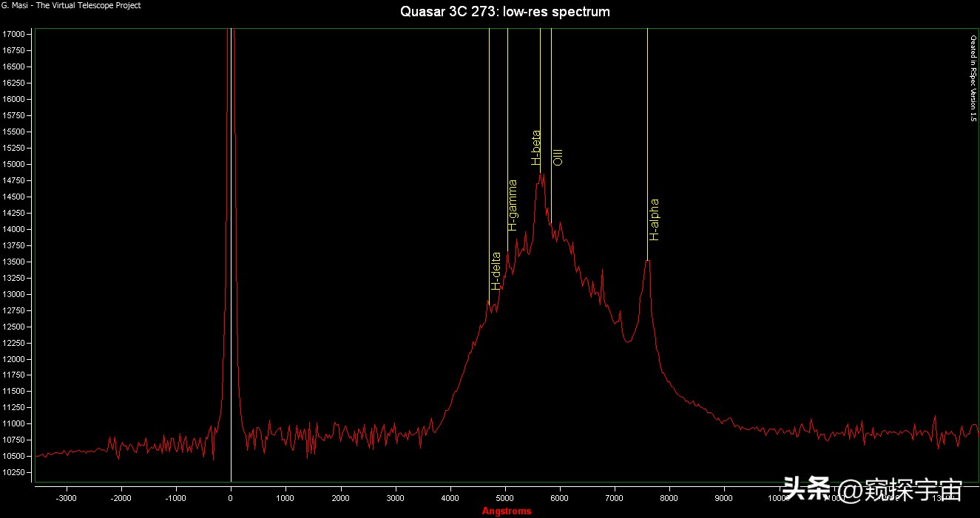This screenshot has width=980, height=518.
Task: Select the H-delta line label
Action: click(x=496, y=270)
